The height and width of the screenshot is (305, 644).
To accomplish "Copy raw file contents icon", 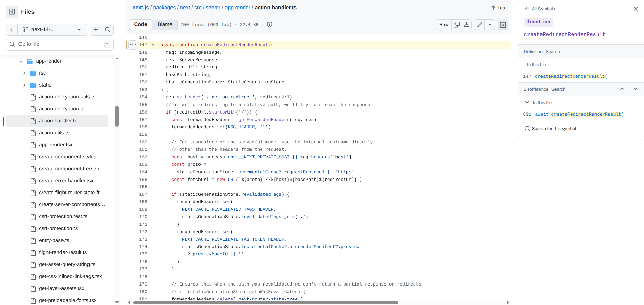I will 456,25.
